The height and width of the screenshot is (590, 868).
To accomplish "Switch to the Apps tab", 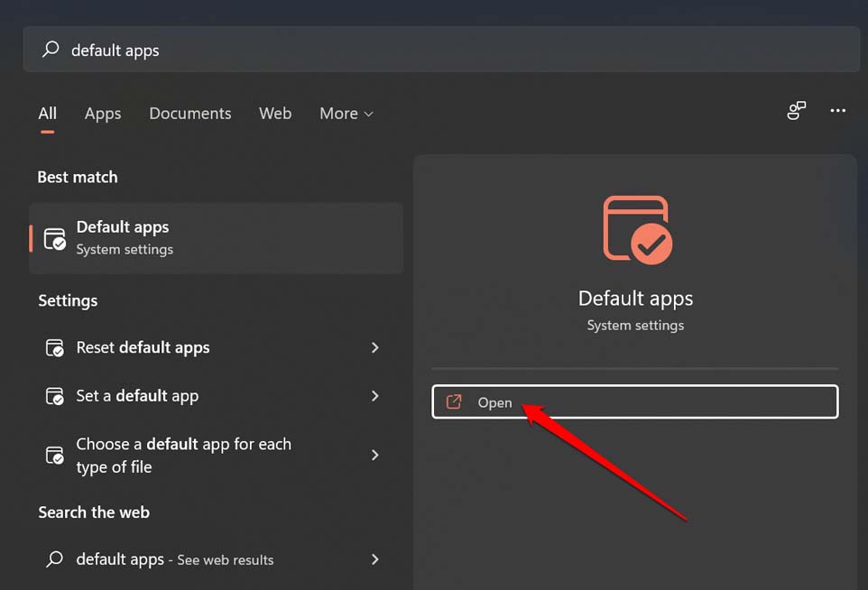I will (103, 114).
